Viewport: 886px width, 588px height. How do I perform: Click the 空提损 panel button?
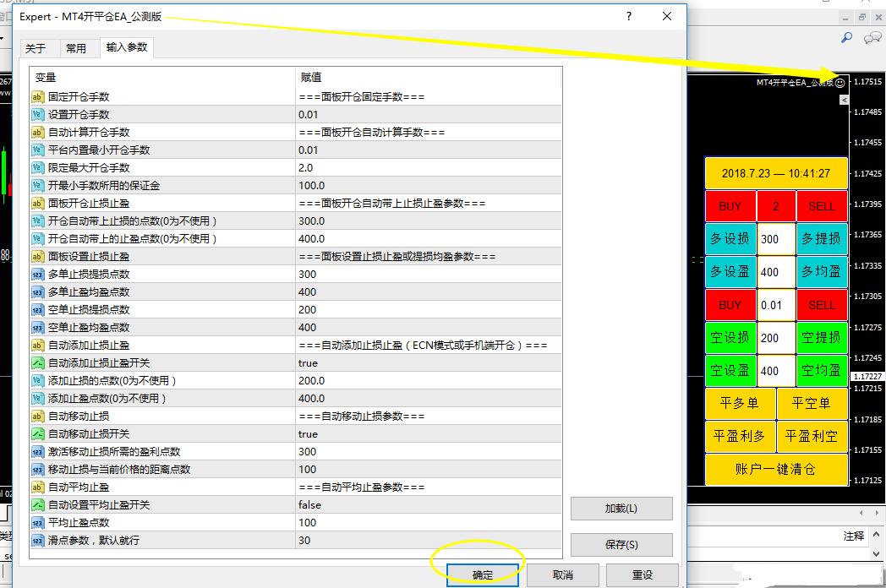[822, 338]
